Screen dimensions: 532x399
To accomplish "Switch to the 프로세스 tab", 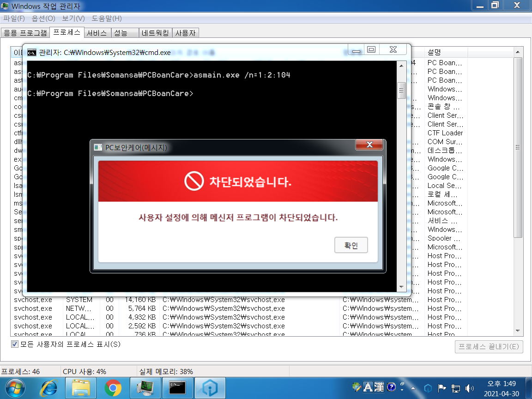I will pos(67,32).
